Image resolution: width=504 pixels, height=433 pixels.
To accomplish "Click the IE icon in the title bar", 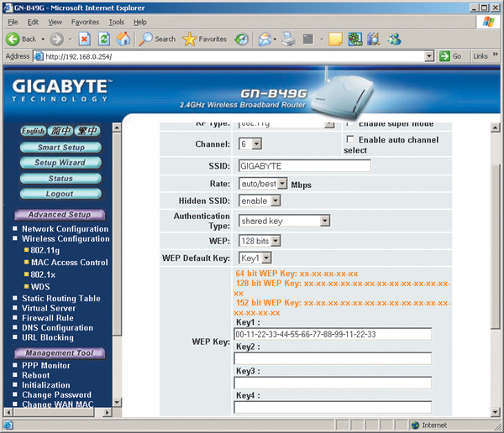I will (8, 8).
